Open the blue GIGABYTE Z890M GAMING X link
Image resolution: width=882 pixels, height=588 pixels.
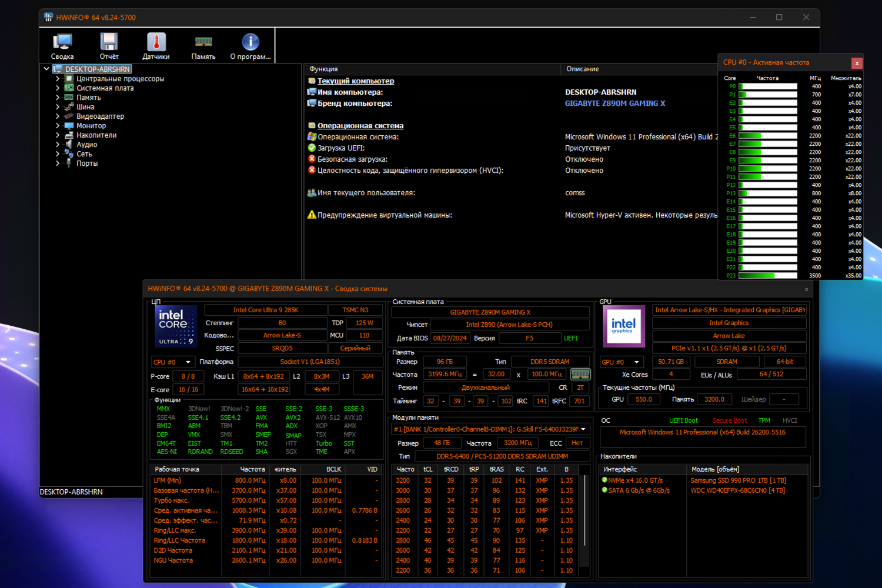click(x=615, y=103)
